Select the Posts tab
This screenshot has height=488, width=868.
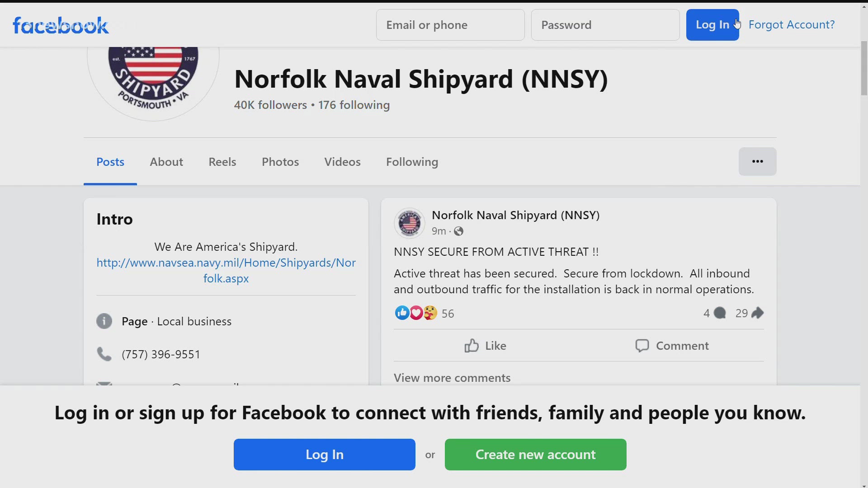click(x=110, y=161)
